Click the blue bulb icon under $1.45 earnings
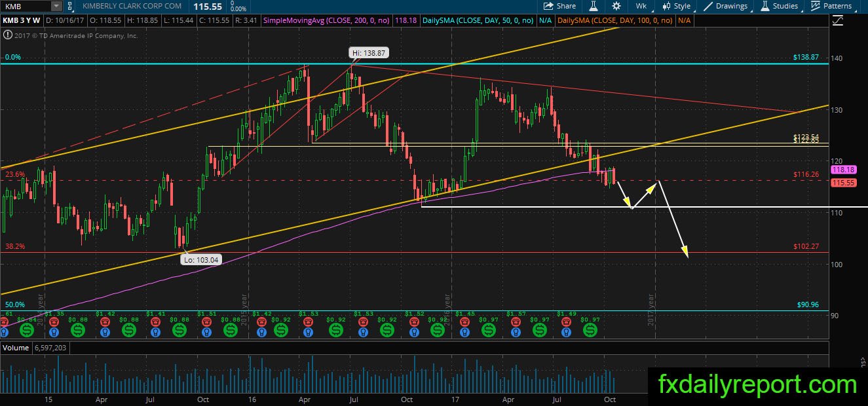The height and width of the screenshot is (406, 868). coord(464,332)
